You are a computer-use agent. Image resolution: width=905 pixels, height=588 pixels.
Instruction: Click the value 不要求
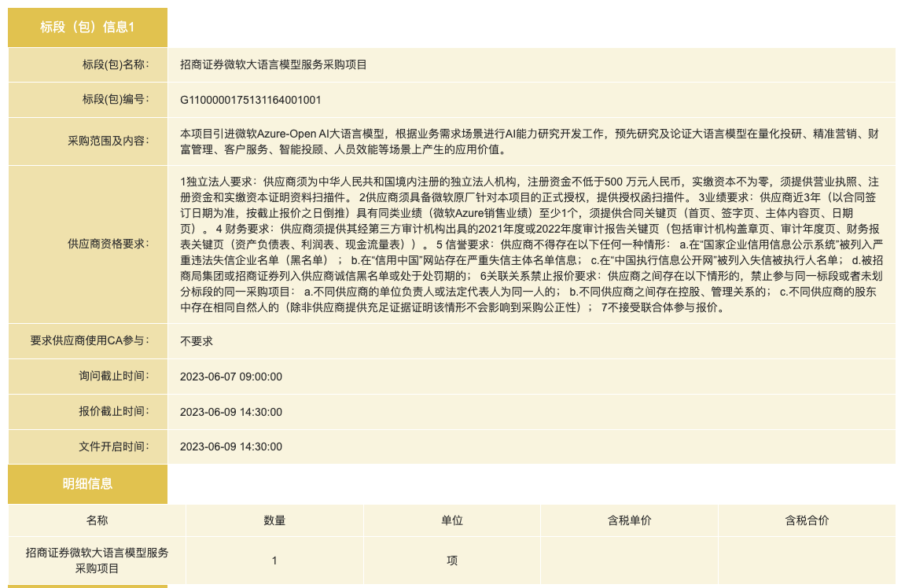[x=197, y=341]
